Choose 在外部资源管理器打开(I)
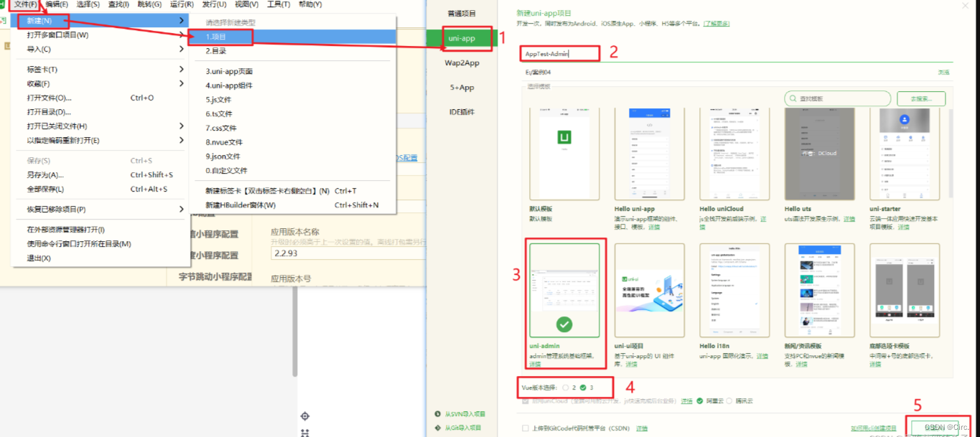 [101, 230]
